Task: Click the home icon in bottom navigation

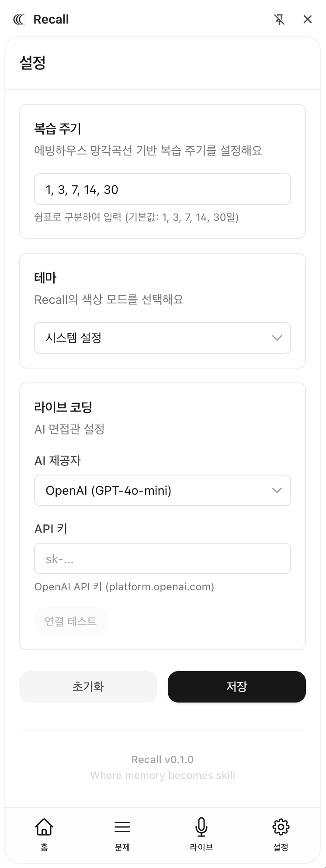Action: click(x=44, y=827)
